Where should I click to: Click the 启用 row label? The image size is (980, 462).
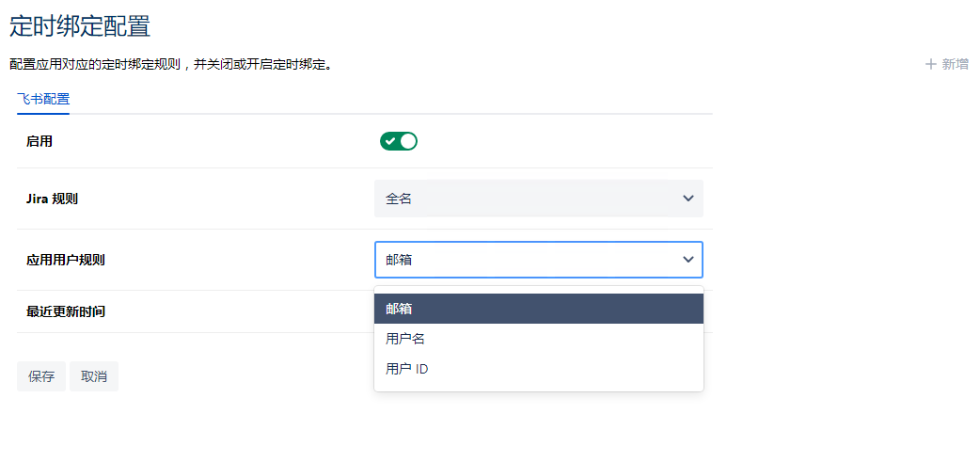pos(40,141)
